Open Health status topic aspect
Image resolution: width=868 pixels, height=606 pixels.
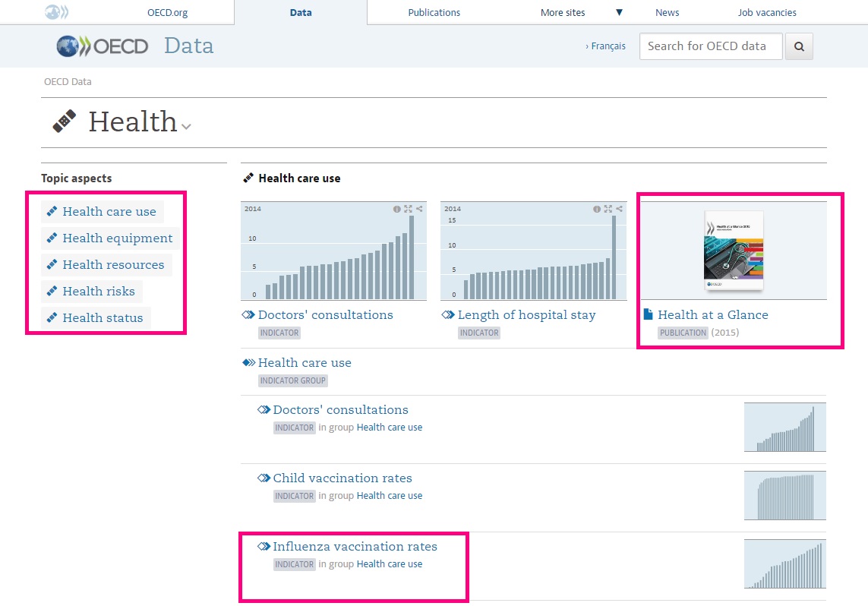tap(103, 317)
